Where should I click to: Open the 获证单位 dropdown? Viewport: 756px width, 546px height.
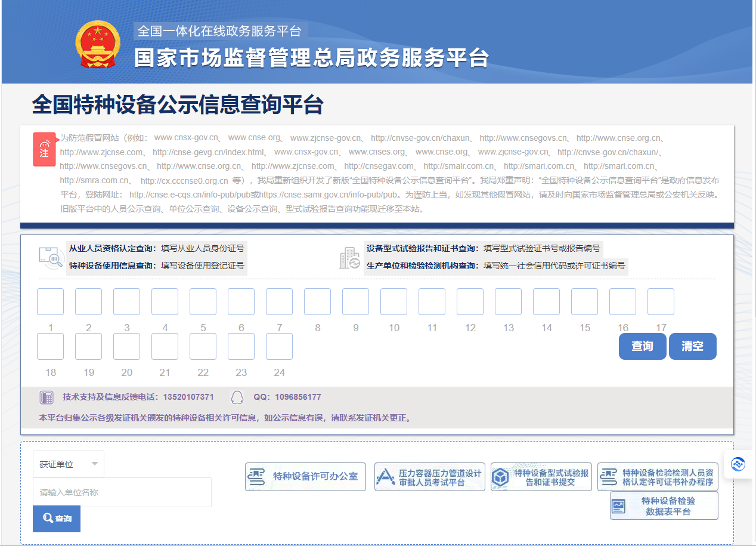point(68,464)
